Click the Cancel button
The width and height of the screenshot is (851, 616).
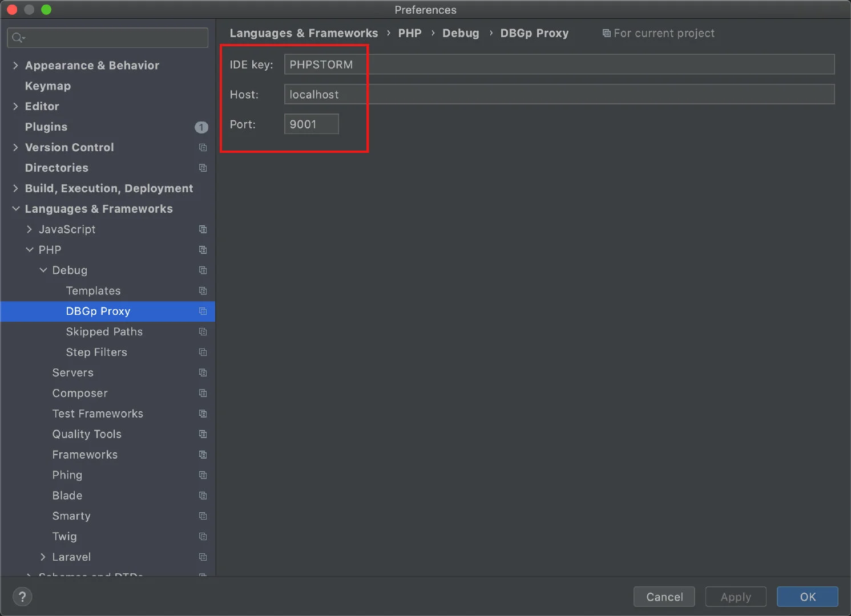[664, 597]
